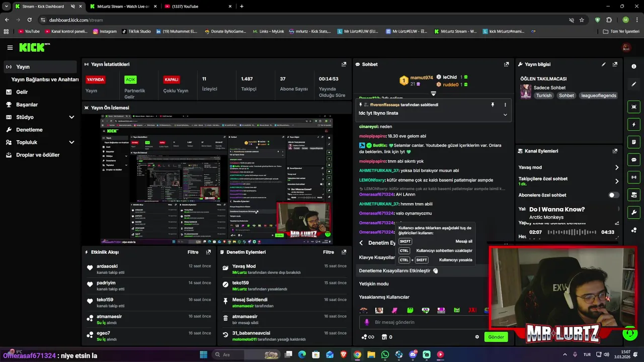
Task: Click the lightning bolt icon in right sidebar
Action: tap(634, 125)
